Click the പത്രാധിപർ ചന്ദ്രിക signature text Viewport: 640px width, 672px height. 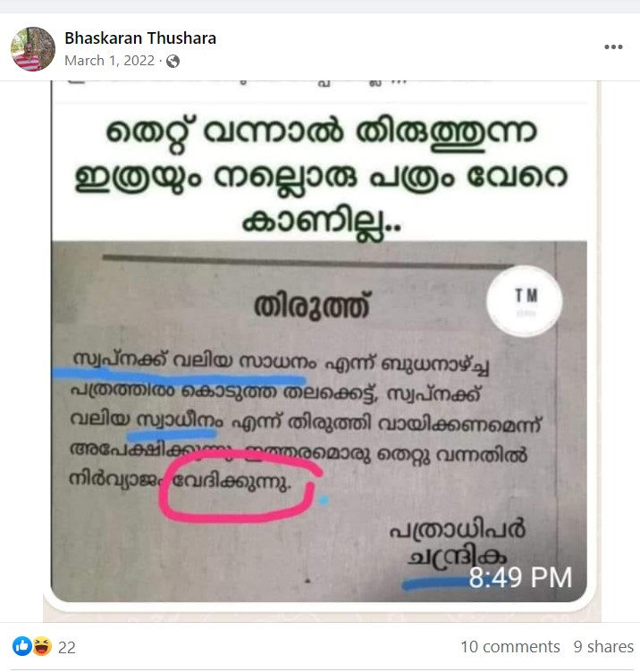click(x=457, y=544)
